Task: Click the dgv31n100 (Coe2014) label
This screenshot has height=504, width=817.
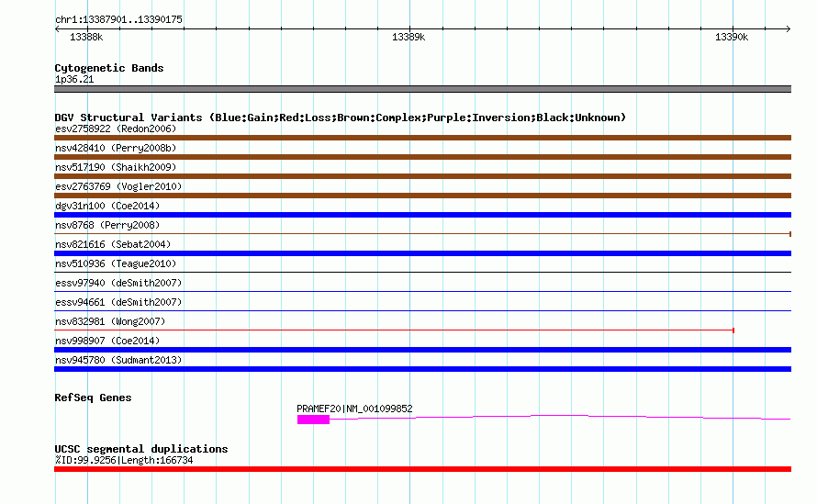Action: point(107,206)
